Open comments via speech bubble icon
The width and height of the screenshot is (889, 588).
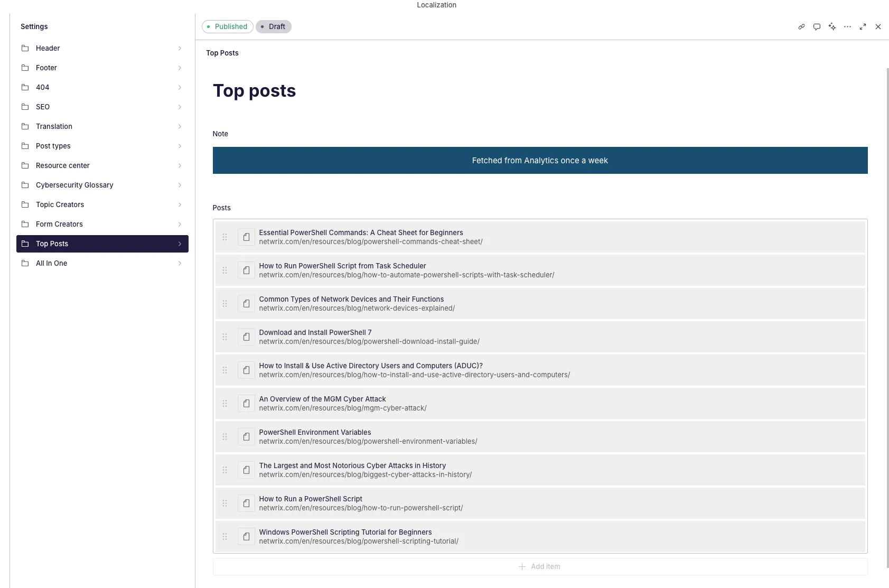click(817, 26)
